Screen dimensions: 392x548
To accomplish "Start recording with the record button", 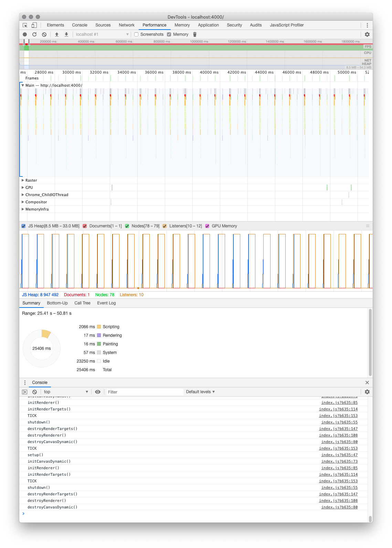I will 25,34.
